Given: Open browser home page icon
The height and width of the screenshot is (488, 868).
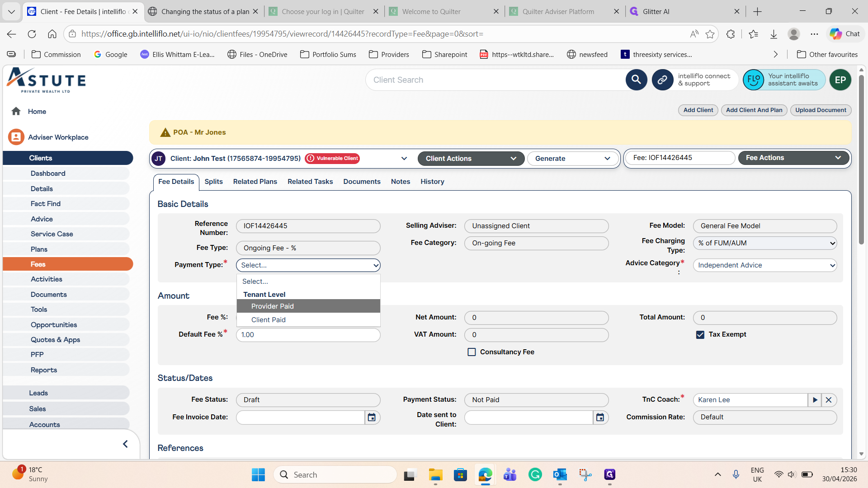Looking at the screenshot, I should click(x=52, y=34).
